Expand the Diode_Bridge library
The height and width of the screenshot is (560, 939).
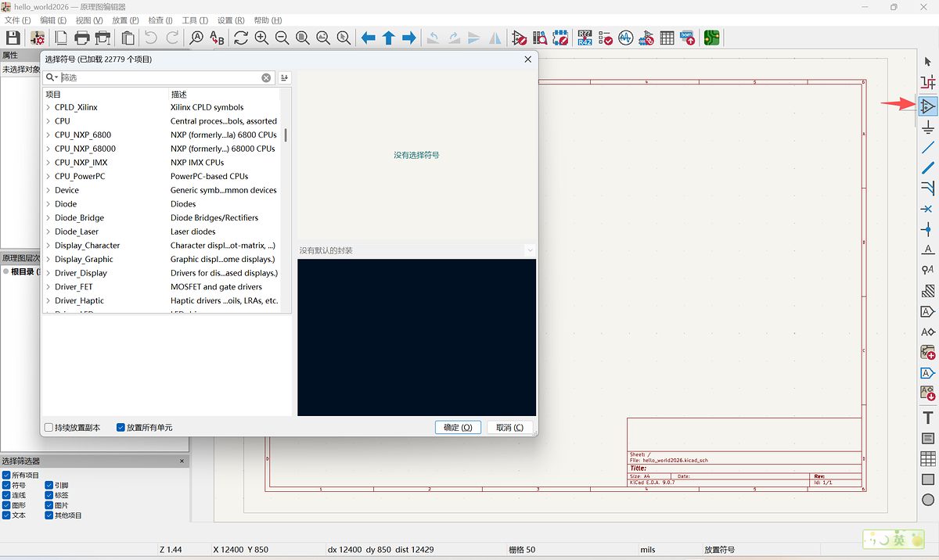tap(48, 217)
